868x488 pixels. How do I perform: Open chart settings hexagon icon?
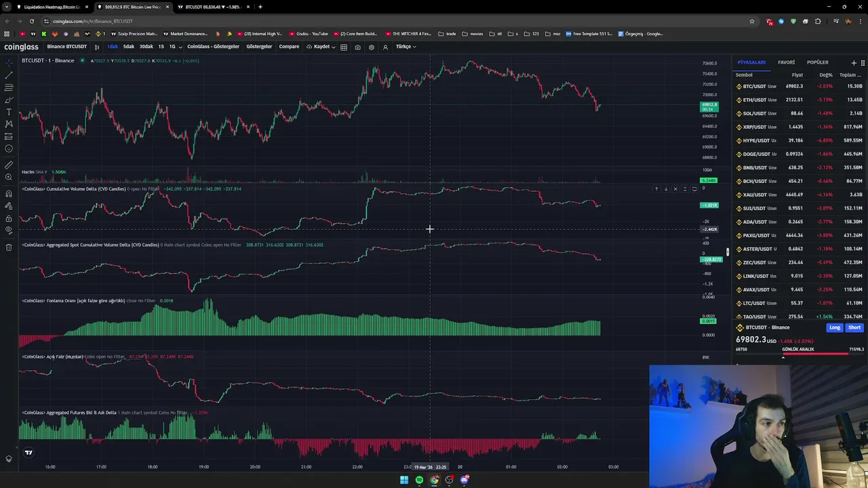pos(371,47)
